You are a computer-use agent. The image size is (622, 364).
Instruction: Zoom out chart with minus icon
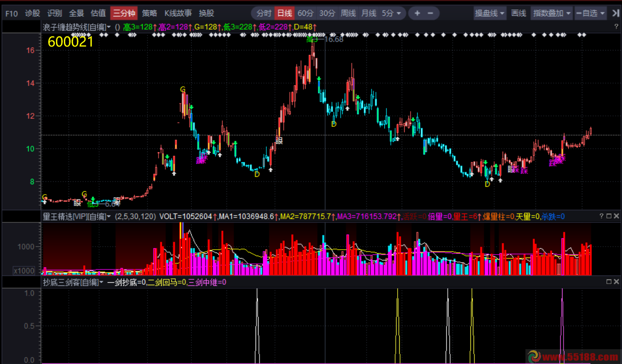tap(430, 13)
